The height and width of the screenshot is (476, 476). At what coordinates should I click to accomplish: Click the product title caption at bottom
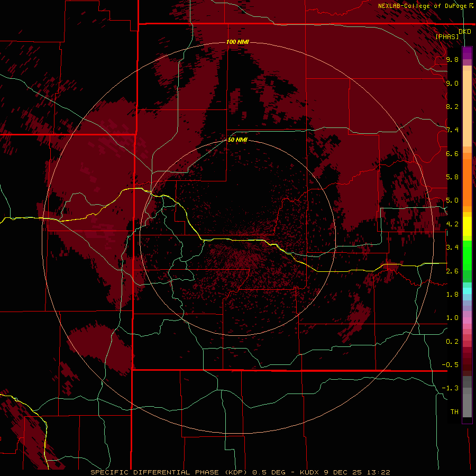(241, 472)
